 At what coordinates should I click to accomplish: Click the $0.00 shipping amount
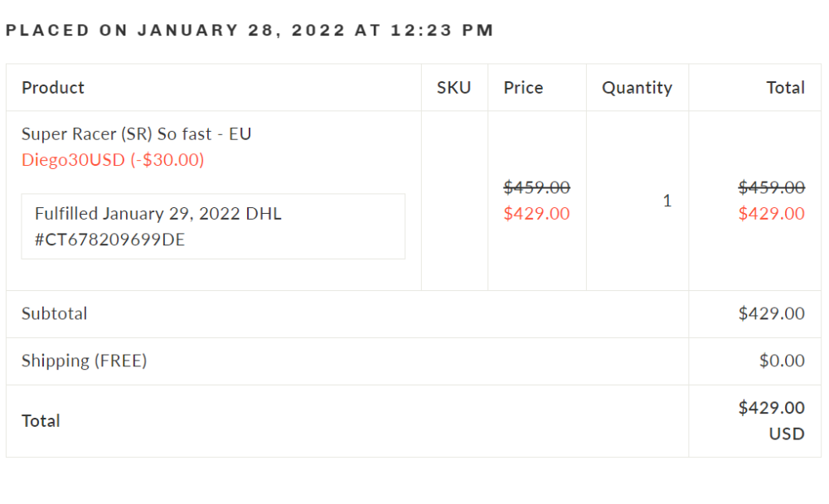[x=782, y=361]
